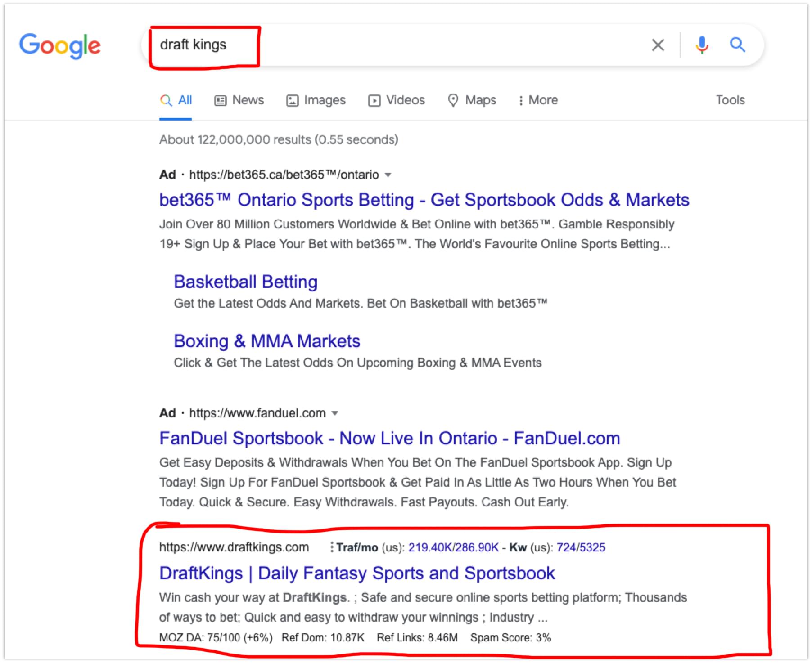This screenshot has height=663, width=812.
Task: Open the More search categories menu
Action: [x=538, y=100]
